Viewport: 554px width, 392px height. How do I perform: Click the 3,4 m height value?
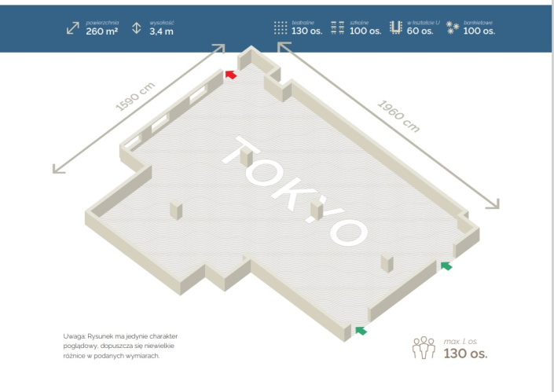click(161, 32)
